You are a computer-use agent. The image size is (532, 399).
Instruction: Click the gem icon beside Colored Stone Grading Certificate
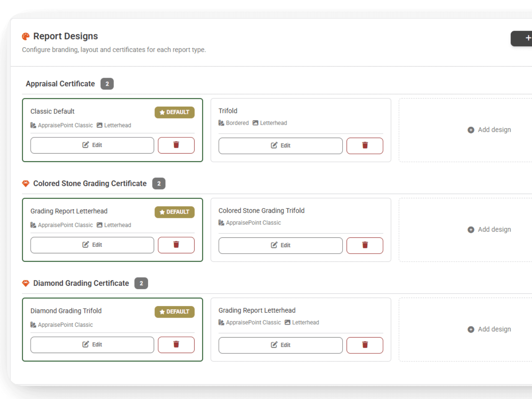pos(26,183)
